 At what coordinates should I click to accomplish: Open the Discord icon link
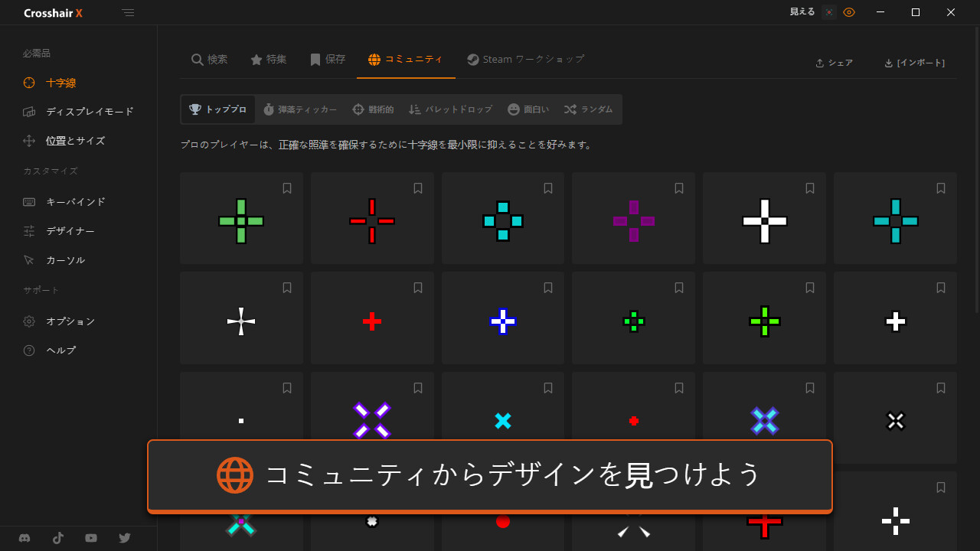click(x=24, y=538)
